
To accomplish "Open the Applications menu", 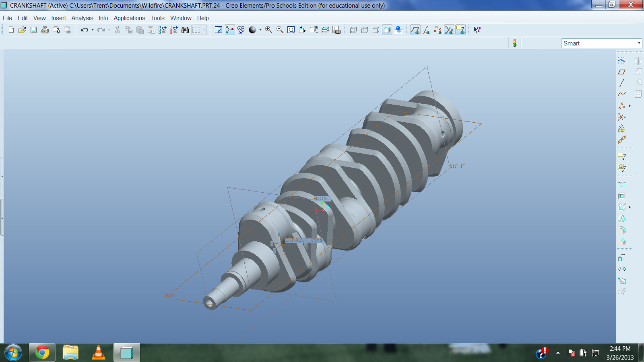I will coord(129,18).
